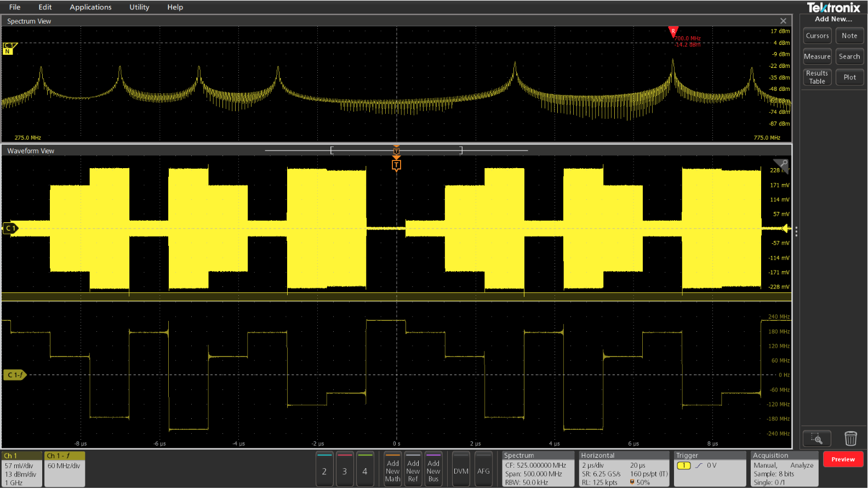The image size is (868, 489).
Task: Turn on channel 2
Action: tap(324, 470)
